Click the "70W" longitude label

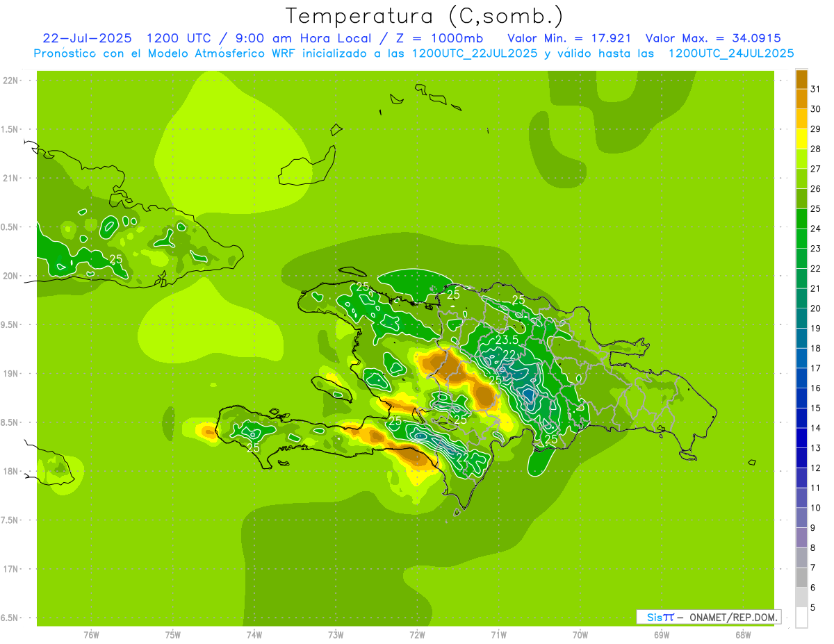[x=580, y=635]
